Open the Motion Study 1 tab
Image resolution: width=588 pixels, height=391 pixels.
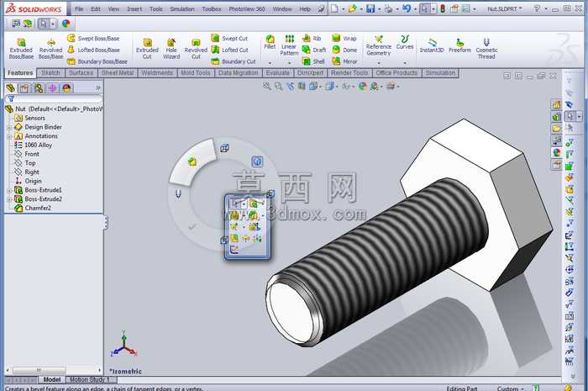[89, 379]
